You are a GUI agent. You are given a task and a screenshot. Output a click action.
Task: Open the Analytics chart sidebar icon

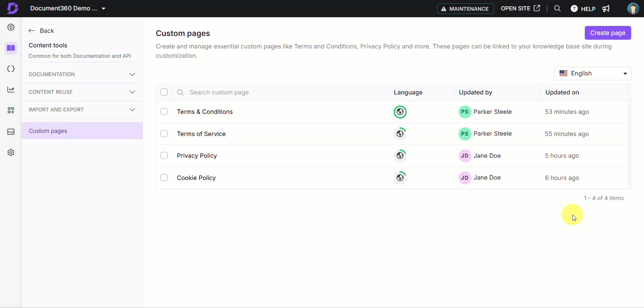[11, 90]
